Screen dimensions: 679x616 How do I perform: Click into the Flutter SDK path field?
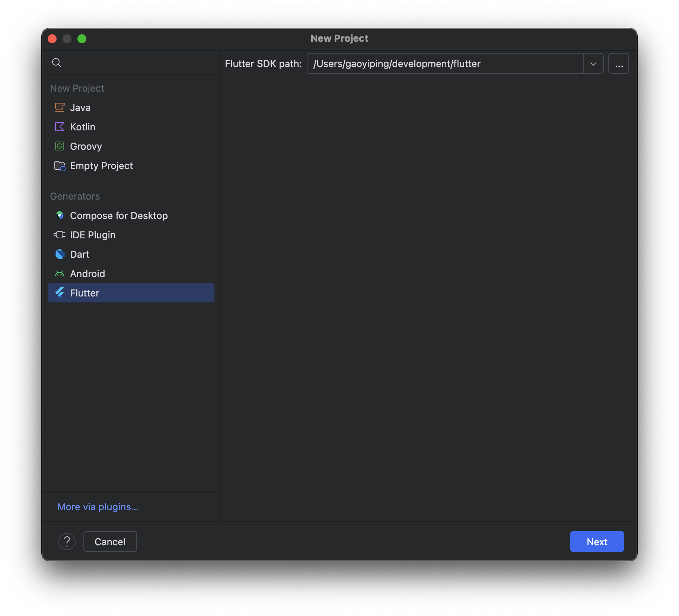pos(444,64)
